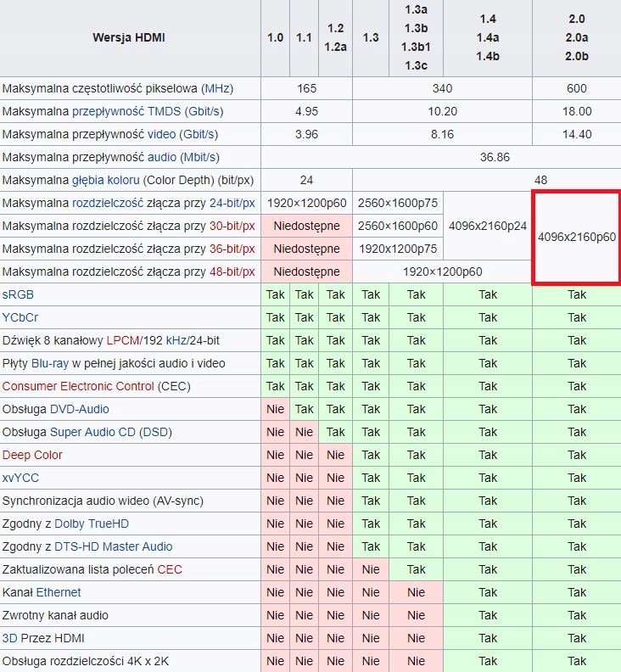Click the 30-bit/px link
This screenshot has width=621, height=672.
[232, 226]
